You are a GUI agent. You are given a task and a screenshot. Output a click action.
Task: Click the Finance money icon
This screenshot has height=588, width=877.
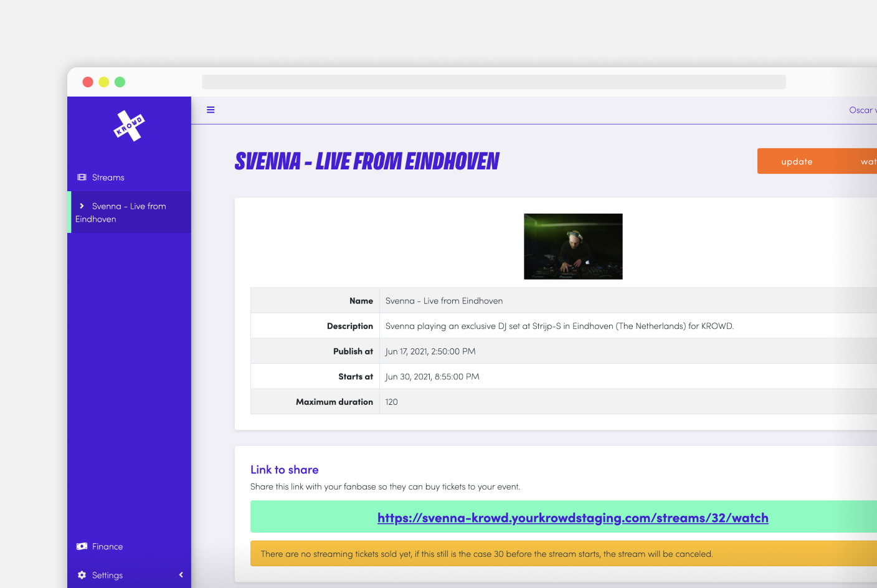[82, 546]
